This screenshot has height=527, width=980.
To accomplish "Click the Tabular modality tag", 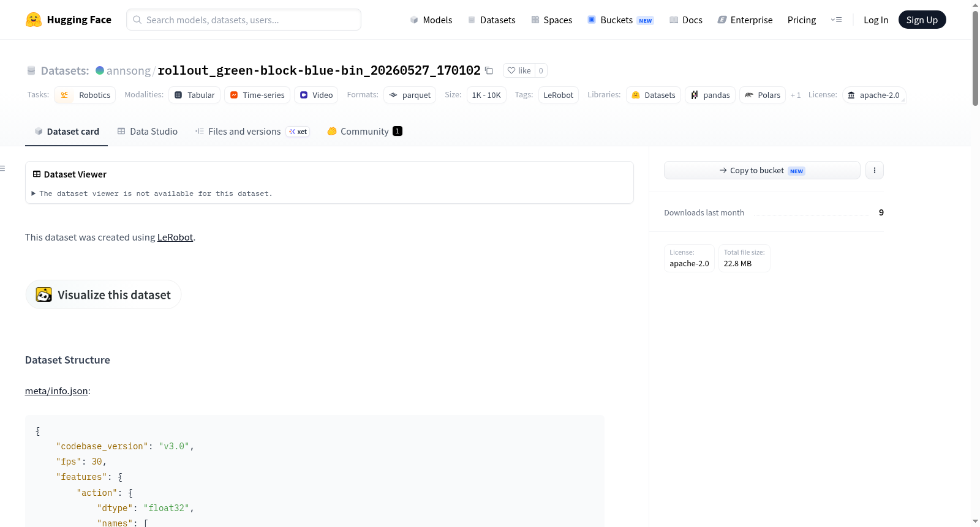I will pyautogui.click(x=194, y=95).
